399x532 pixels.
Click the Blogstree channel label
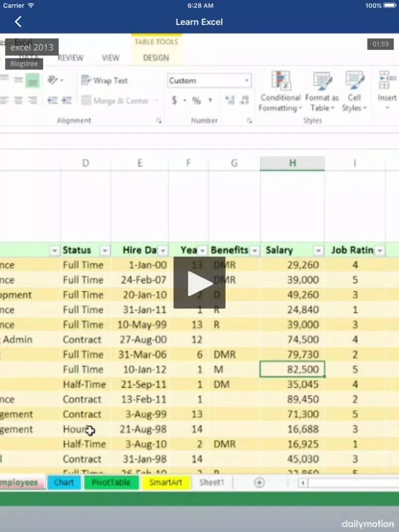(x=24, y=63)
